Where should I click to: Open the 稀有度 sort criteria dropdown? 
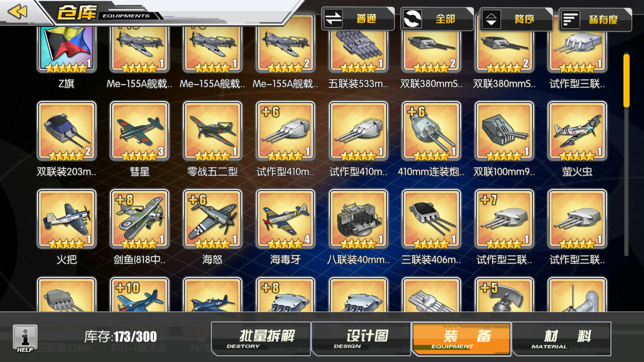coord(595,19)
